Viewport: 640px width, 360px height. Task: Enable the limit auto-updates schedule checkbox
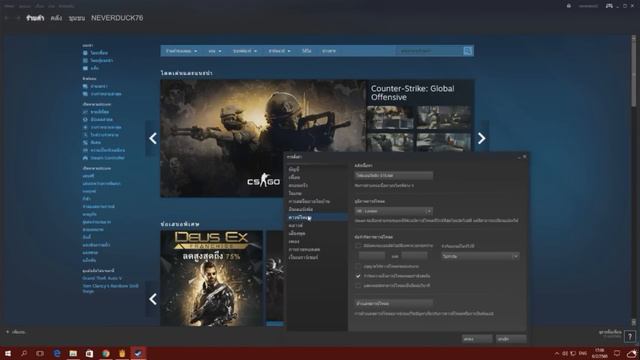(358, 246)
